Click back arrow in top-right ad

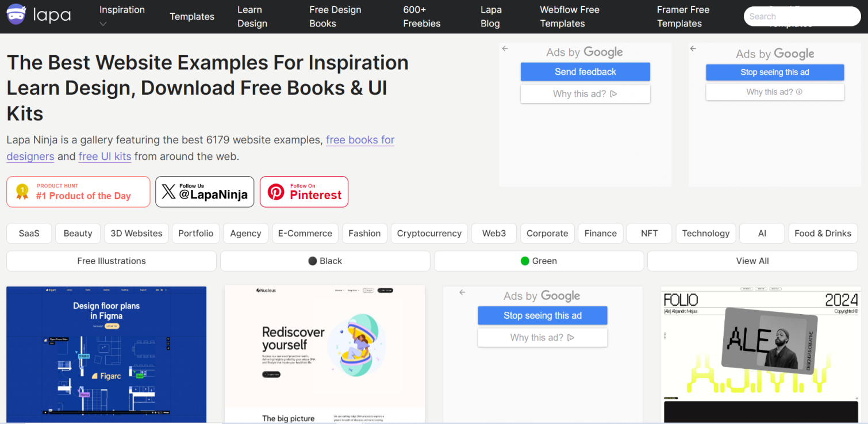693,49
